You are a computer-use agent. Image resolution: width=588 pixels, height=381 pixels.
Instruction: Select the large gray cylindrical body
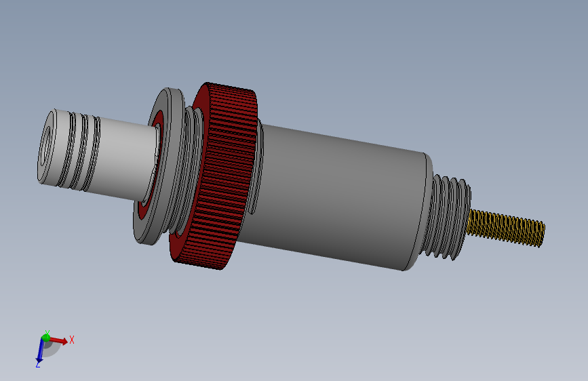pos(334,197)
